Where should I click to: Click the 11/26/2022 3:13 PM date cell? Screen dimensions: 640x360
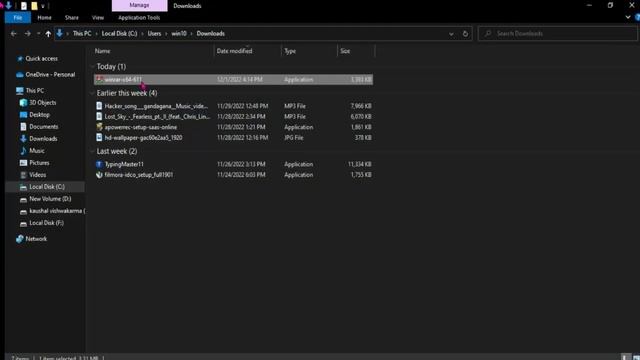tap(241, 164)
